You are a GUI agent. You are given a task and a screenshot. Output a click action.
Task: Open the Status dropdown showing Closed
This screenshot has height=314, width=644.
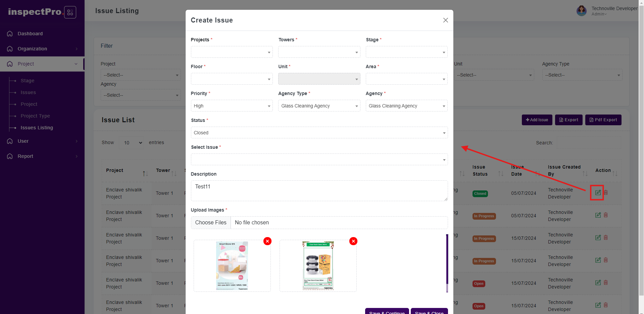pyautogui.click(x=319, y=133)
